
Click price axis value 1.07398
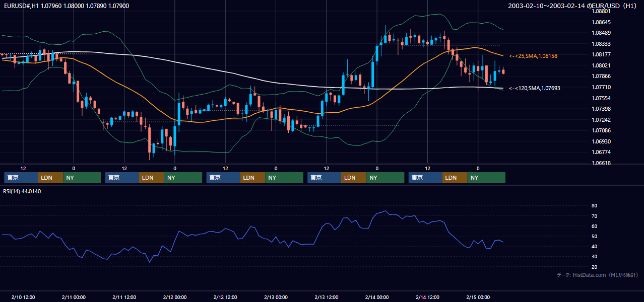coord(602,109)
